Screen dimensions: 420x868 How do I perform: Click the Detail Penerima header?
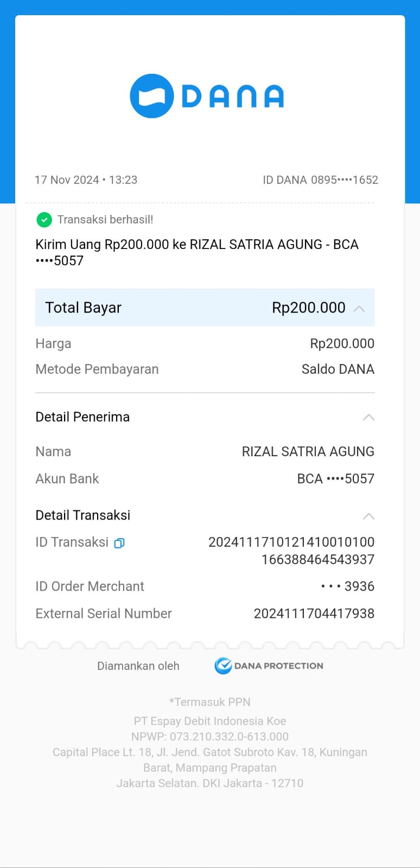(82, 417)
